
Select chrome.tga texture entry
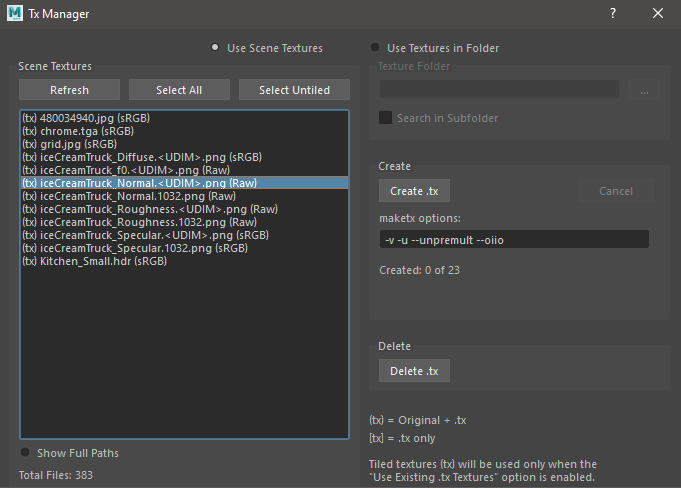click(77, 131)
